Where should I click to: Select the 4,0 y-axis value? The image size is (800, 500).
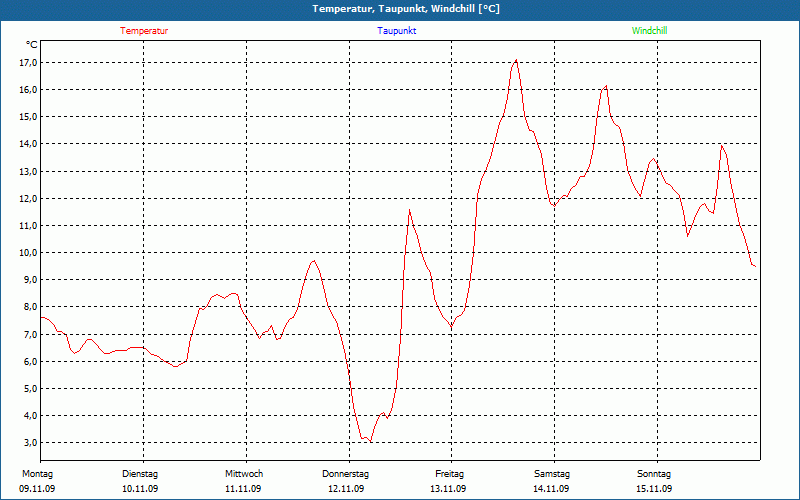pos(30,415)
